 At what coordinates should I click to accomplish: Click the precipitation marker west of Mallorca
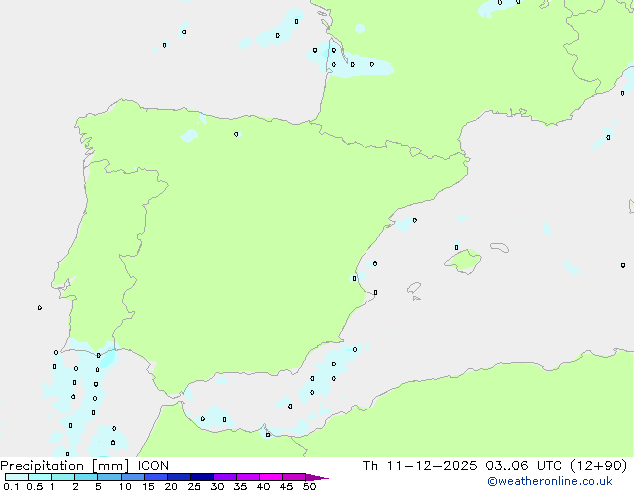456,247
